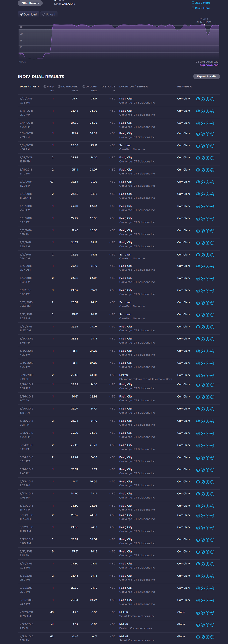Share the 6/18/2018 2:32 AM result on Twitter
This screenshot has width=228, height=644.
pyautogui.click(x=202, y=112)
